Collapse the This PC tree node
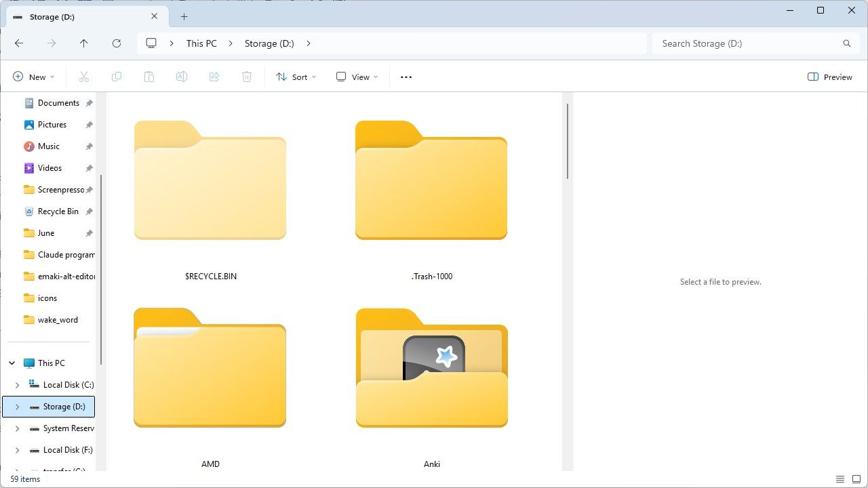 (x=12, y=363)
